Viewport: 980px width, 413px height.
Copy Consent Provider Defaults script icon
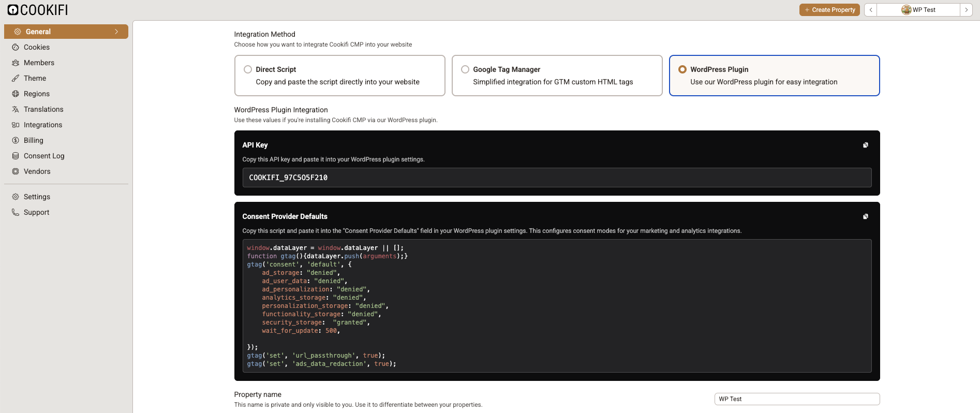[866, 216]
